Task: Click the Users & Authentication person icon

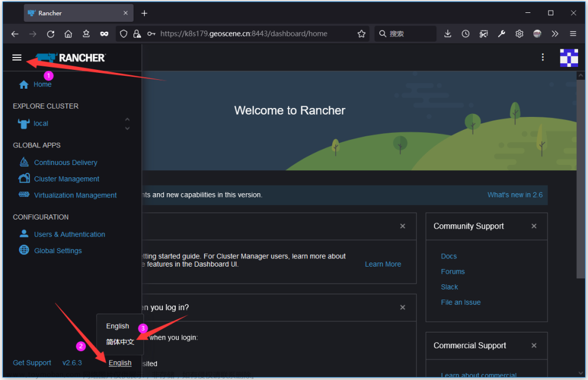Action: tap(24, 234)
